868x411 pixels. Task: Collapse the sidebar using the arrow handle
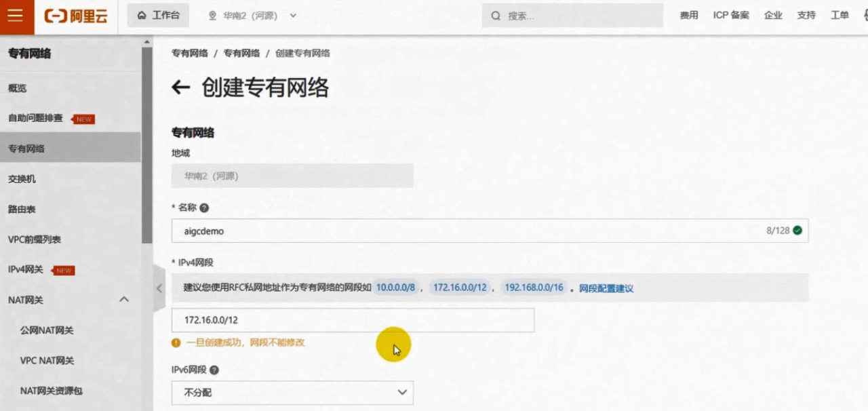coord(159,288)
